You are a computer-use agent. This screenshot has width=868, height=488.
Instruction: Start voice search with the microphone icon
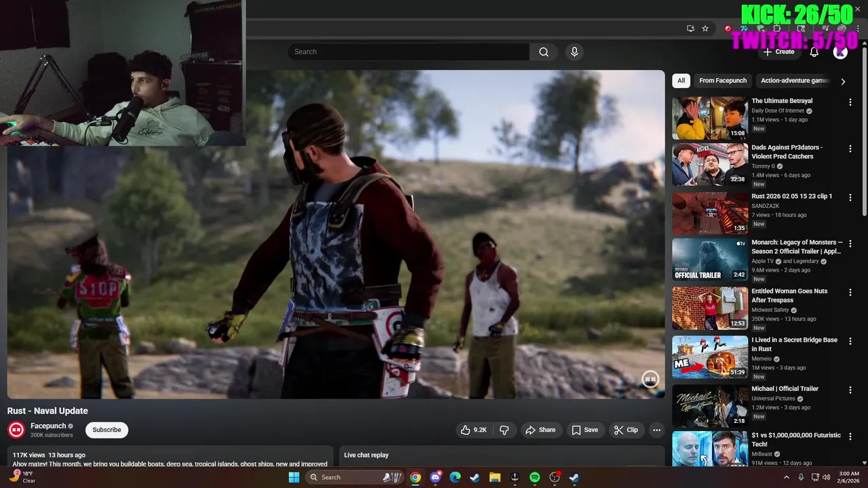(574, 52)
